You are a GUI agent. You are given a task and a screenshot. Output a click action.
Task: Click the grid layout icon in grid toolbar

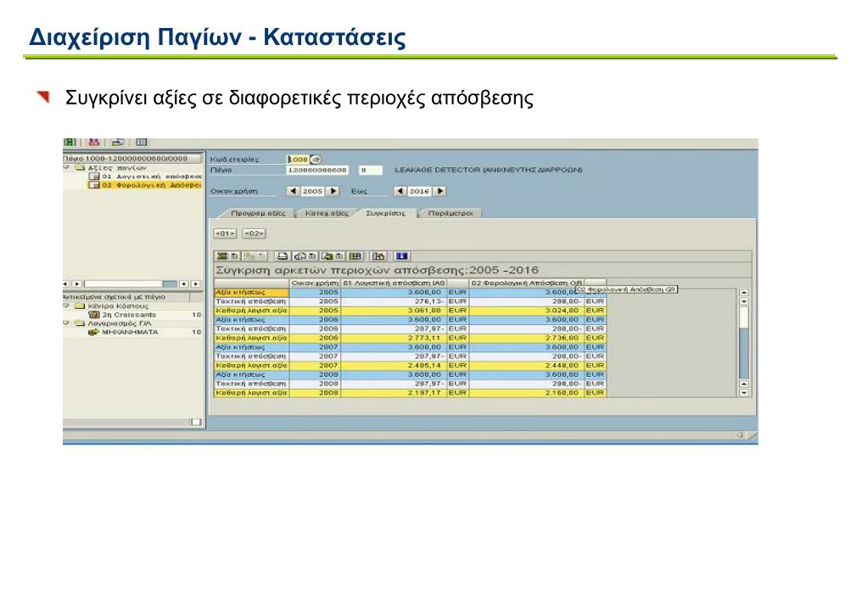click(355, 256)
